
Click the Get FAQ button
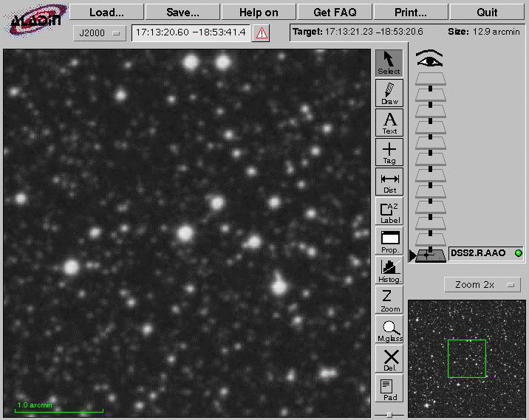click(335, 12)
